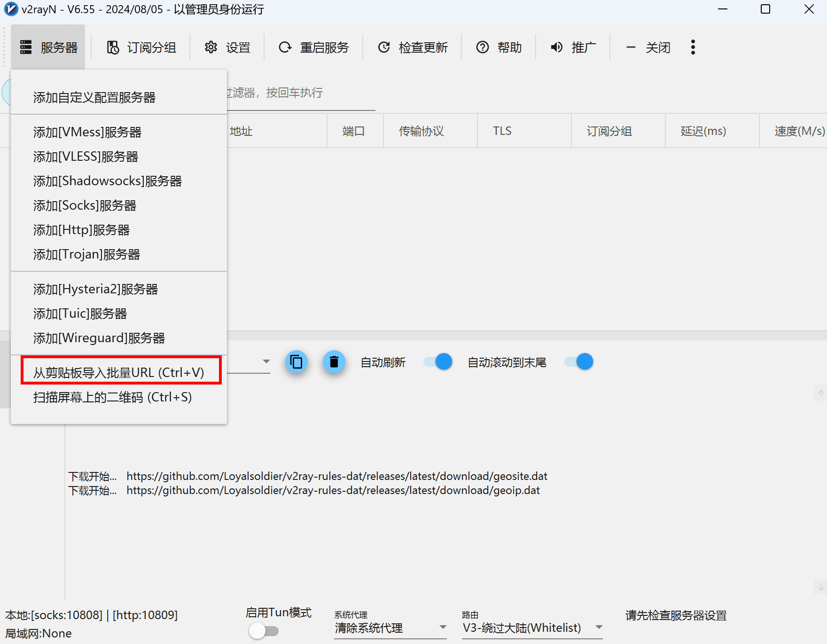Click the 推广 speaker icon
Screen dimensions: 827x644
[557, 47]
